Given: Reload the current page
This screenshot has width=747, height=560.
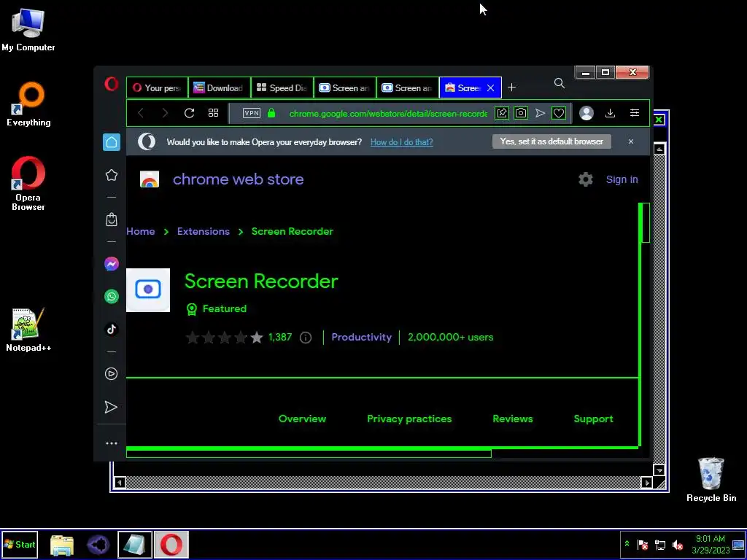Looking at the screenshot, I should click(189, 113).
